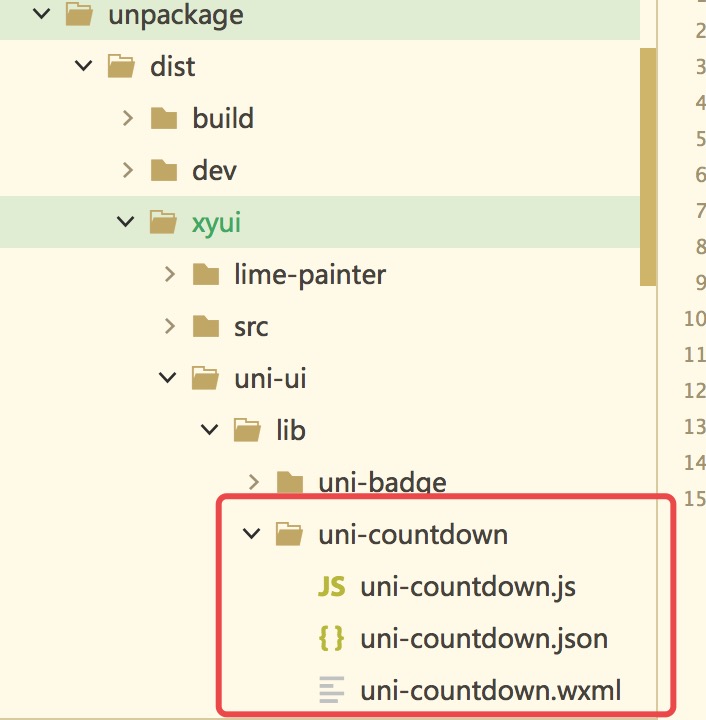Click the braces icon of uni-countdown.json
The width and height of the screenshot is (706, 720).
(x=331, y=638)
